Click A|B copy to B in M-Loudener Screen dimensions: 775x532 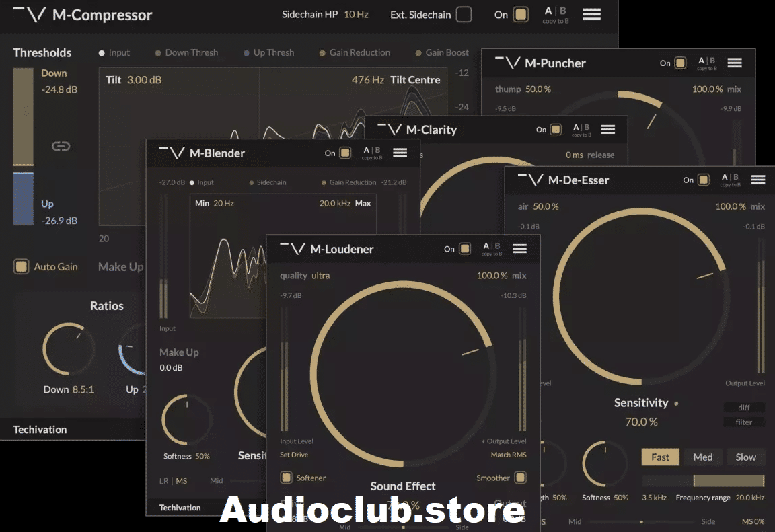coord(492,249)
